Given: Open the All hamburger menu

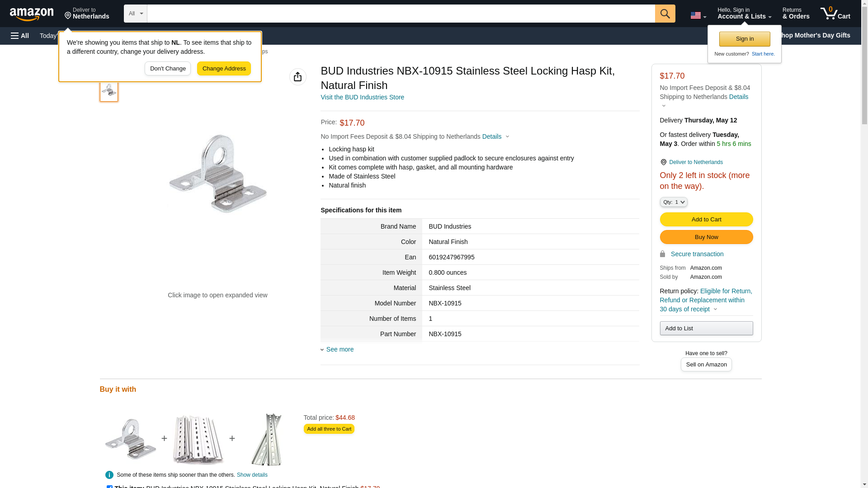Looking at the screenshot, I should click(20, 36).
